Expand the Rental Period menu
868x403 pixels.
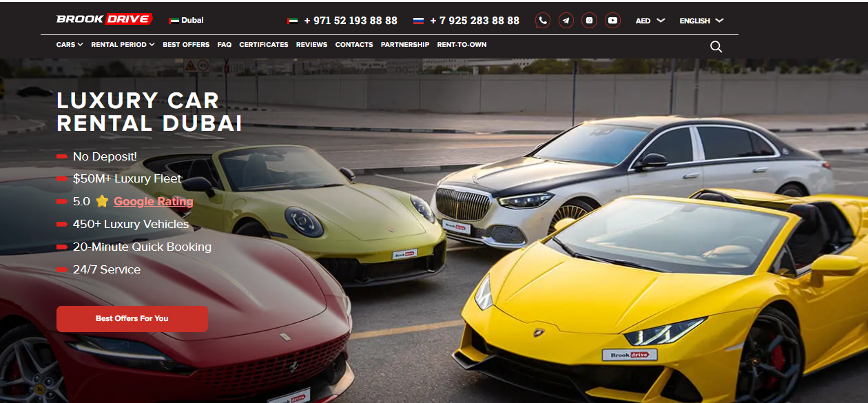123,45
